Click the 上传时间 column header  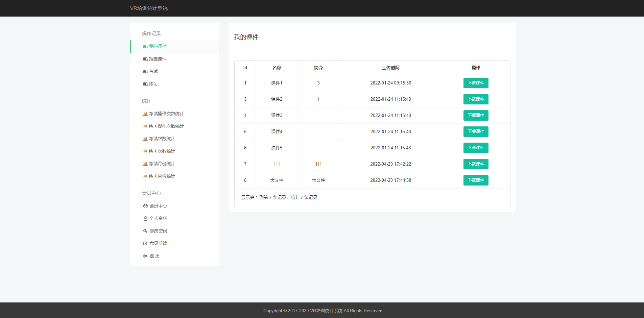tap(390, 68)
